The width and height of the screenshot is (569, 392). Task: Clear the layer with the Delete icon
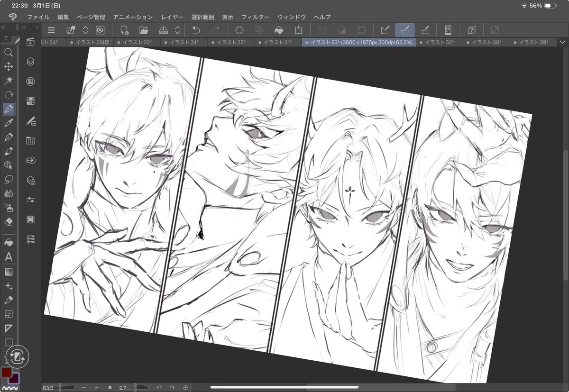click(239, 30)
